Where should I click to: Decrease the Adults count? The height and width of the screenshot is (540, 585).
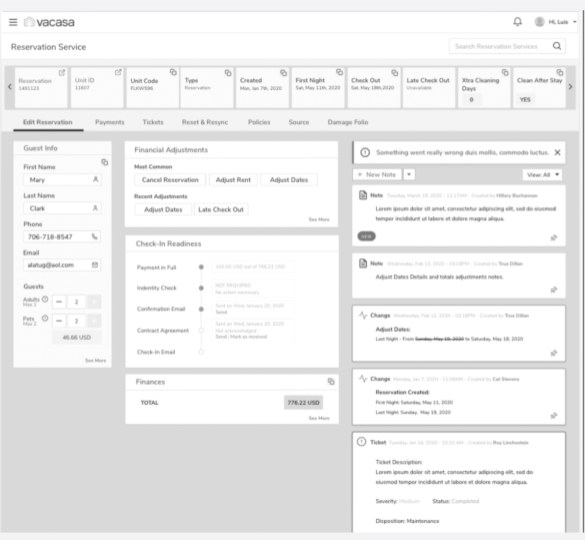59,302
